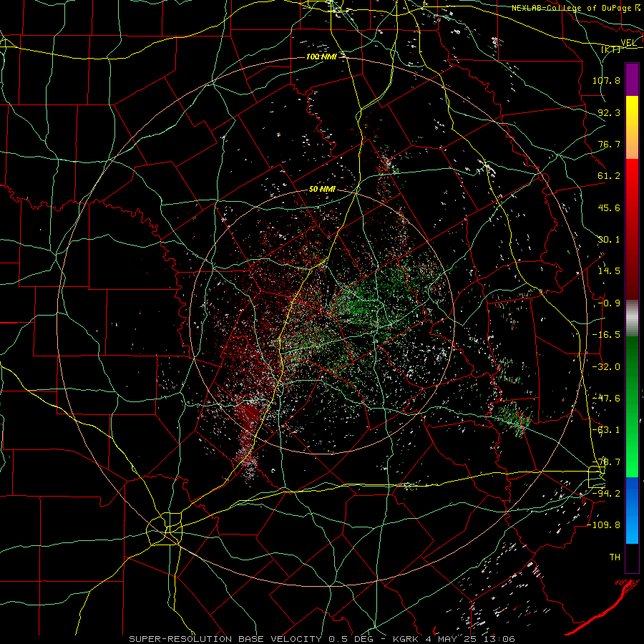Click the "50 NMI" range ring label
Screen dimensions: 644x644
pos(322,190)
